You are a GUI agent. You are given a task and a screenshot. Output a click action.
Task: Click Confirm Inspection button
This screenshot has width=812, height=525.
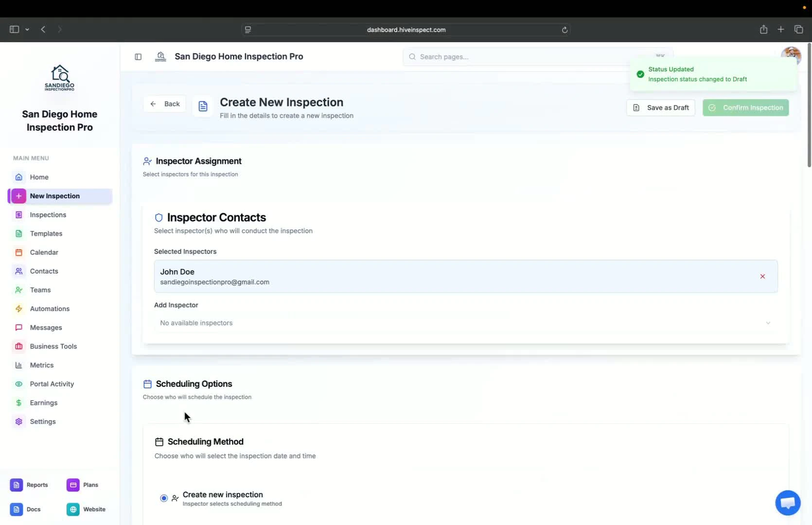click(745, 108)
